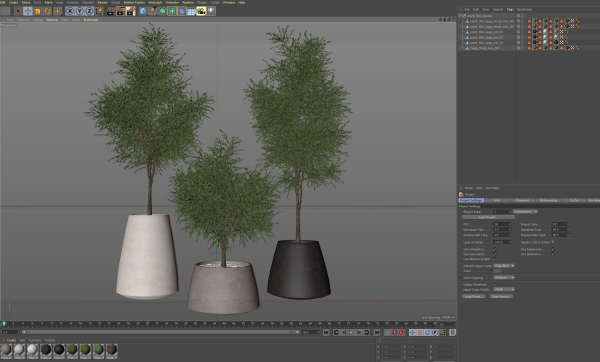Image resolution: width=600 pixels, height=362 pixels.
Task: Toggle visibility dots of the root object
Action: [x=522, y=16]
